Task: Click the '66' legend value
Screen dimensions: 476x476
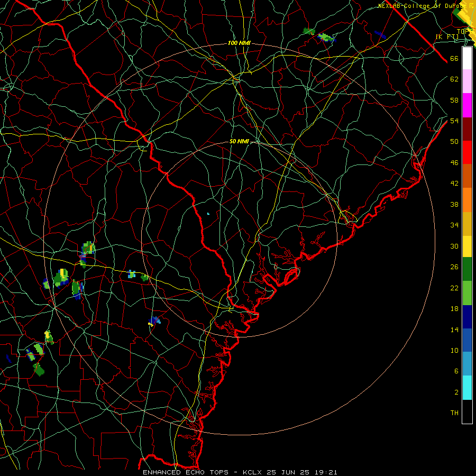Action: tap(454, 58)
